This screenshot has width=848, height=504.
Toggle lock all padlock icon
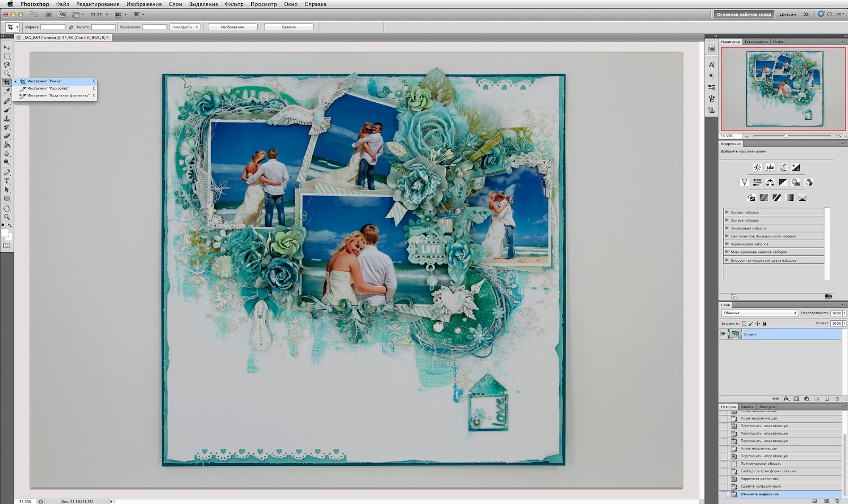(x=764, y=323)
